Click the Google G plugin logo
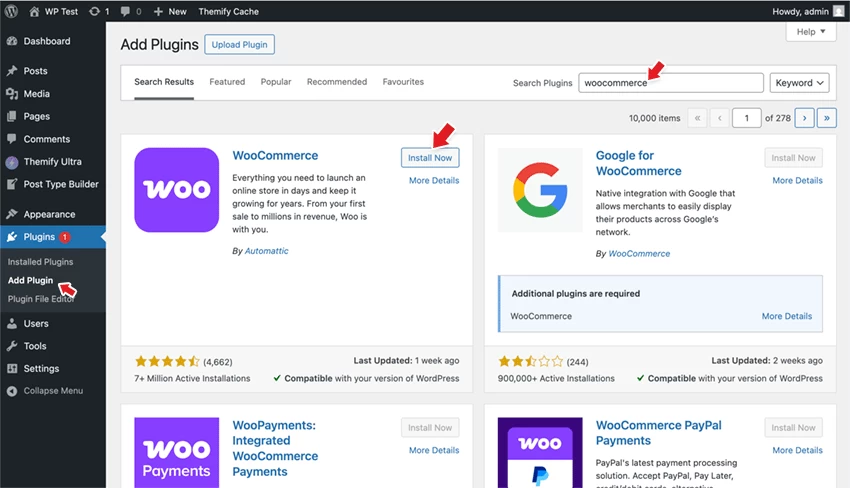 tap(540, 190)
